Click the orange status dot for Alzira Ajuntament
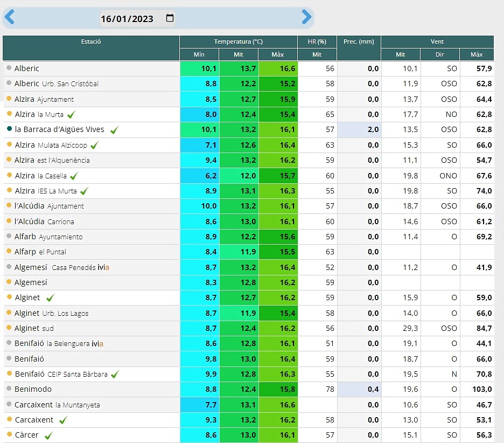This screenshot has width=504, height=443. click(x=9, y=99)
